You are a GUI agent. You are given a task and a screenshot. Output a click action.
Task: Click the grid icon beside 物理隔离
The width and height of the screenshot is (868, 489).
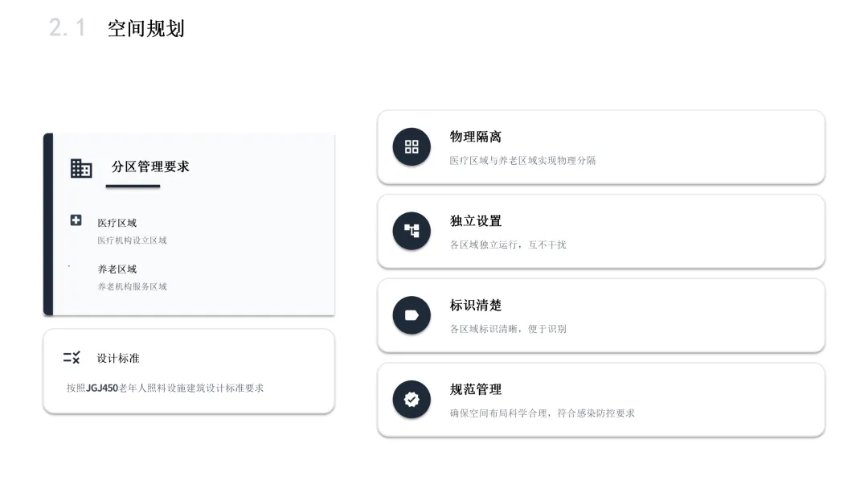tap(411, 146)
